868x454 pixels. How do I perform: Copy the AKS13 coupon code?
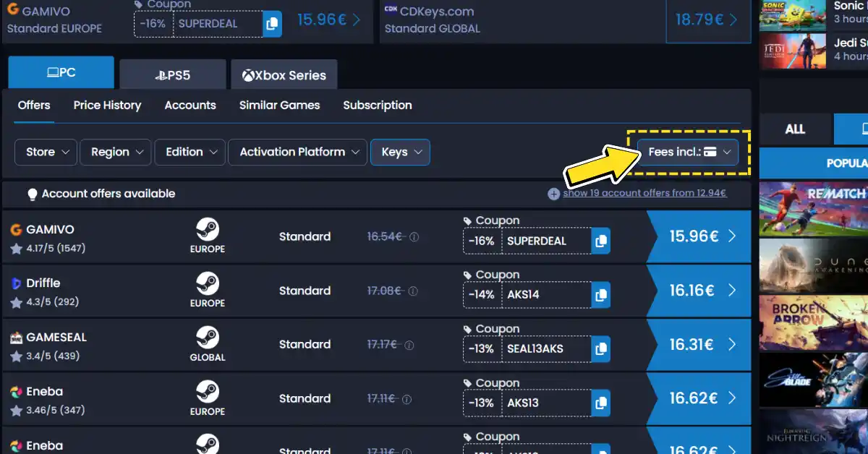click(600, 403)
